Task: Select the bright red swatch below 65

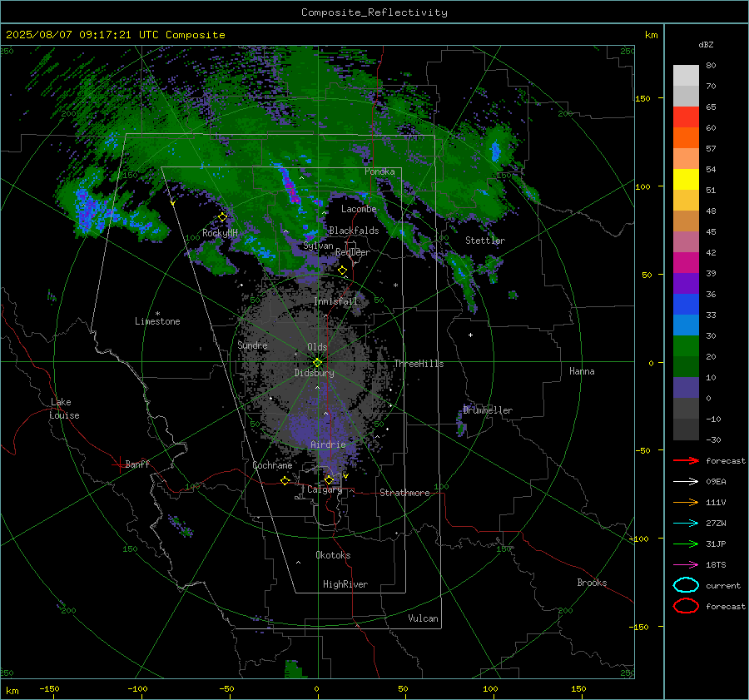Action: [686, 117]
